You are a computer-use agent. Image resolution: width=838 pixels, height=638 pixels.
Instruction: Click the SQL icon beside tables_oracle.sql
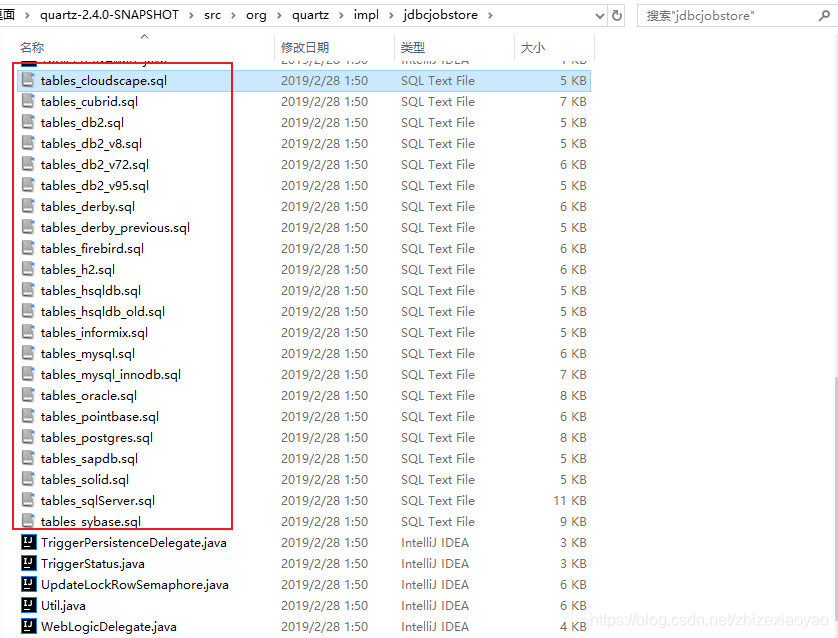pyautogui.click(x=27, y=395)
